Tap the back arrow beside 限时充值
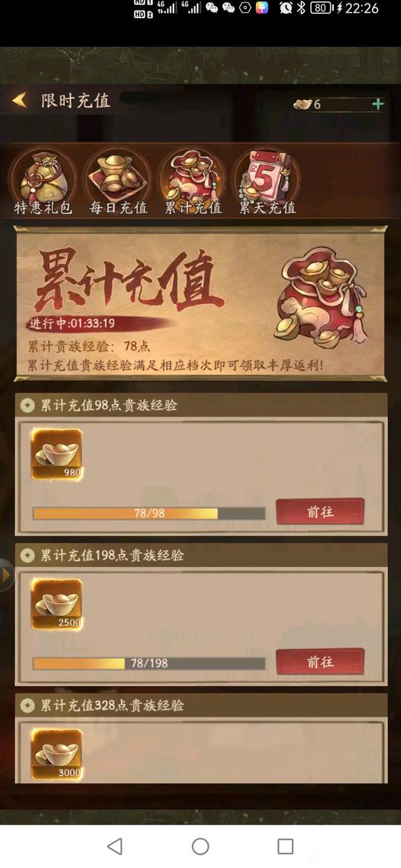 tap(19, 101)
